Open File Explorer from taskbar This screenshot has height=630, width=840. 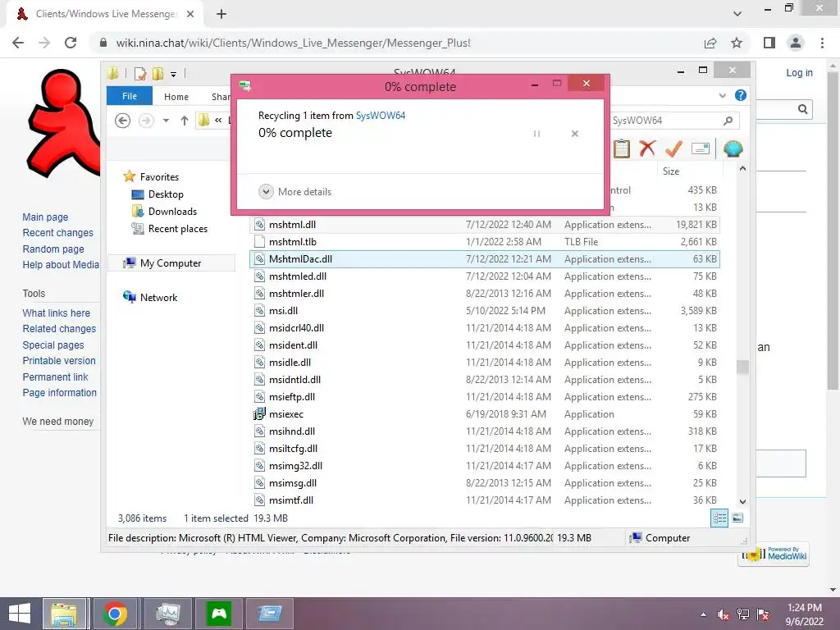pyautogui.click(x=64, y=614)
